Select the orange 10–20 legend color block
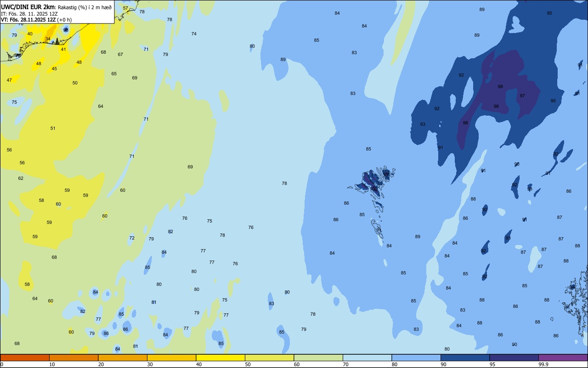The width and height of the screenshot is (588, 368). 73,357
